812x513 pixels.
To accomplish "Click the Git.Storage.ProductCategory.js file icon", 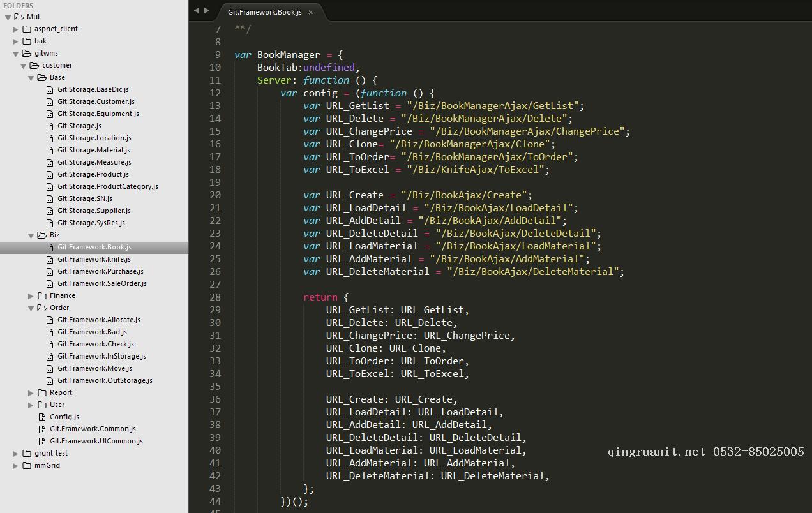I will 50,186.
